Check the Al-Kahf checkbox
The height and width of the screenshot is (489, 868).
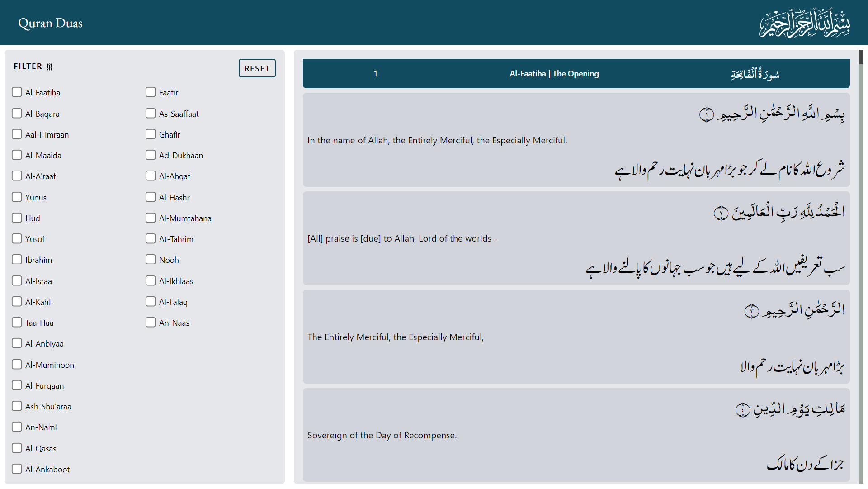pyautogui.click(x=17, y=301)
